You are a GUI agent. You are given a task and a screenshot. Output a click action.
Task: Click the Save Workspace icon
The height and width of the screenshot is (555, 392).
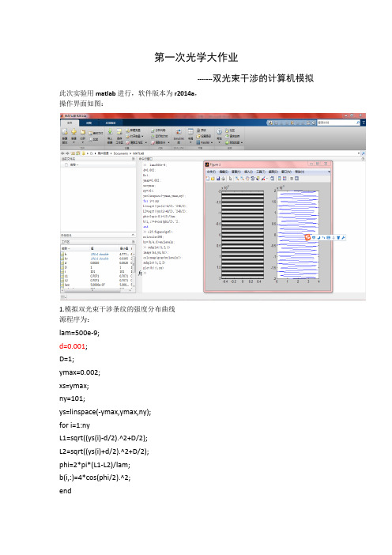pyautogui.click(x=119, y=131)
